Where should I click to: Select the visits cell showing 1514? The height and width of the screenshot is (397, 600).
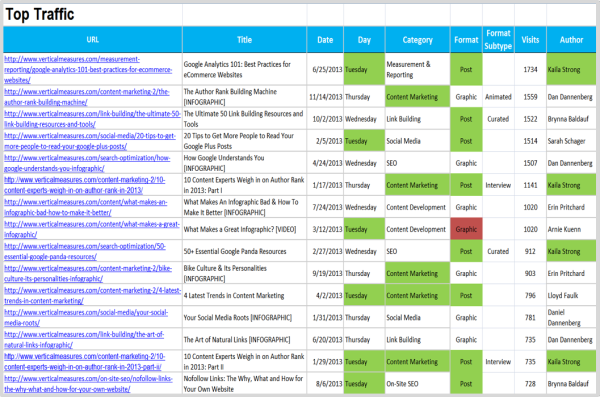point(530,141)
